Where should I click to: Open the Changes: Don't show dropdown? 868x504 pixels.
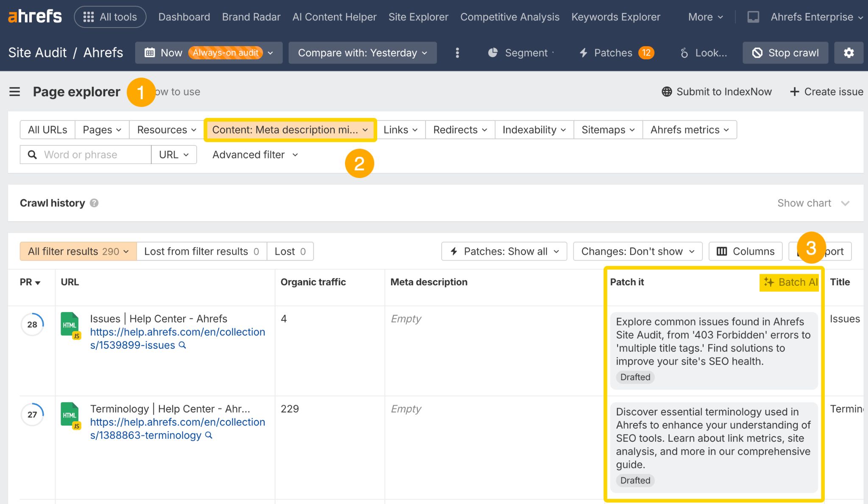[x=637, y=251]
